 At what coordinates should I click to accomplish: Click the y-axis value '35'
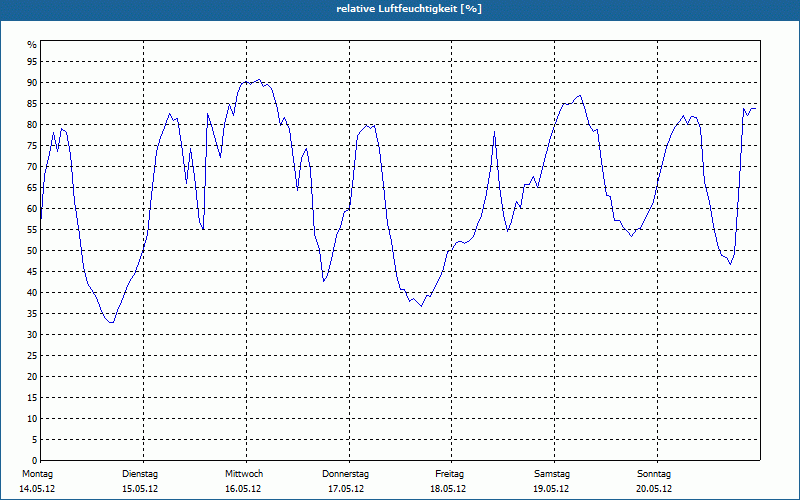32,314
